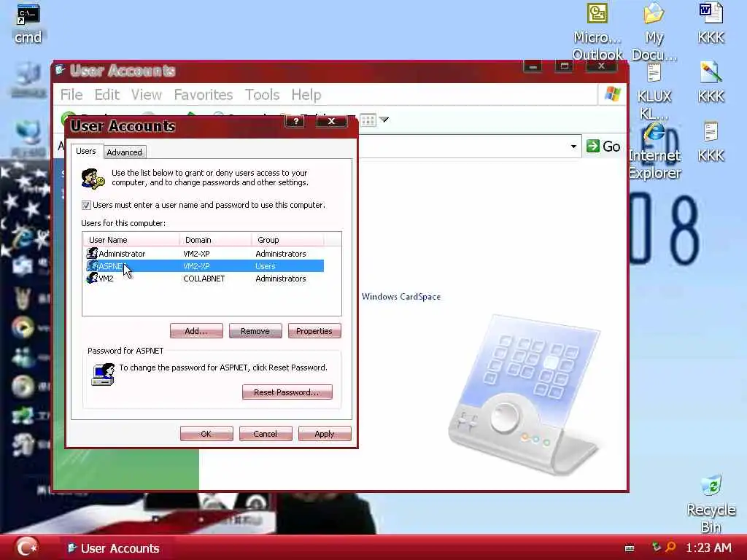The height and width of the screenshot is (560, 747).
Task: Click the Add... button
Action: (196, 331)
